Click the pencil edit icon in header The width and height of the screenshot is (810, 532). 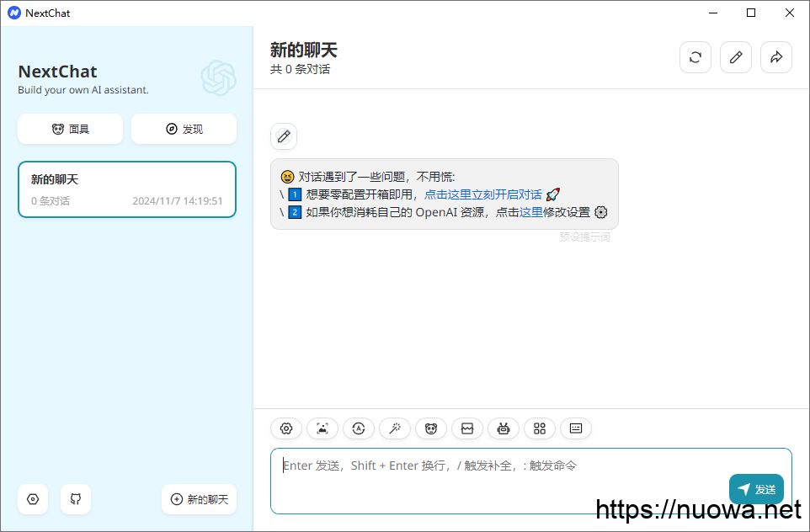[x=736, y=57]
